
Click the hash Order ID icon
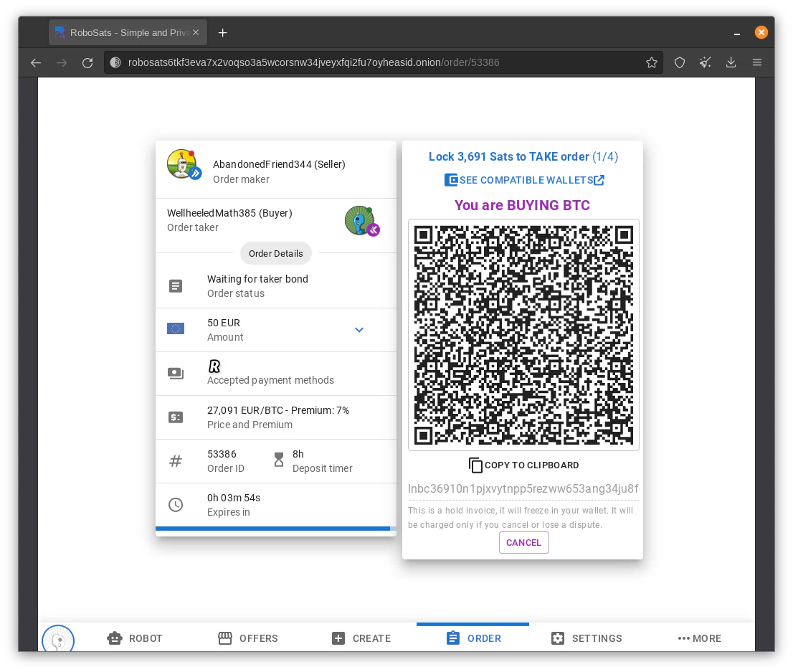point(176,461)
